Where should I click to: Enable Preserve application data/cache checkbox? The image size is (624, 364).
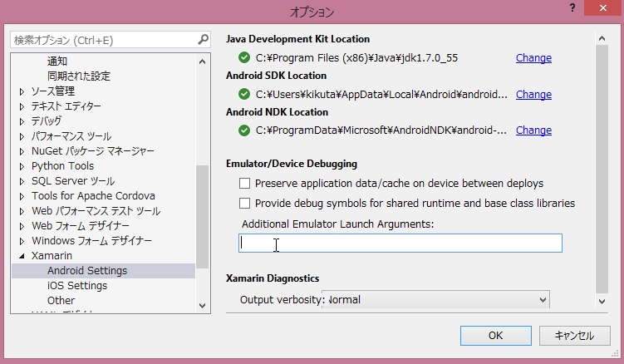click(244, 183)
